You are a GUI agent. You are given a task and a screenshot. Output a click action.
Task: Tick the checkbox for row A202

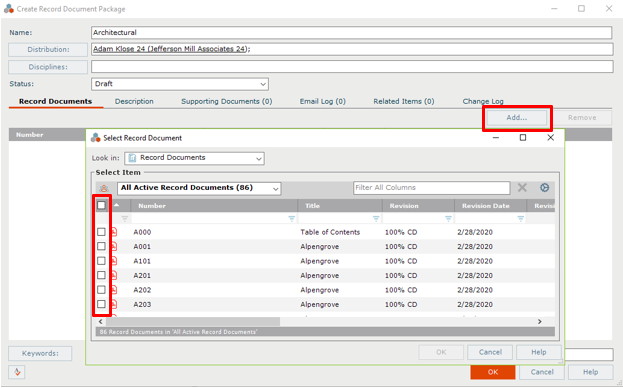(x=101, y=290)
